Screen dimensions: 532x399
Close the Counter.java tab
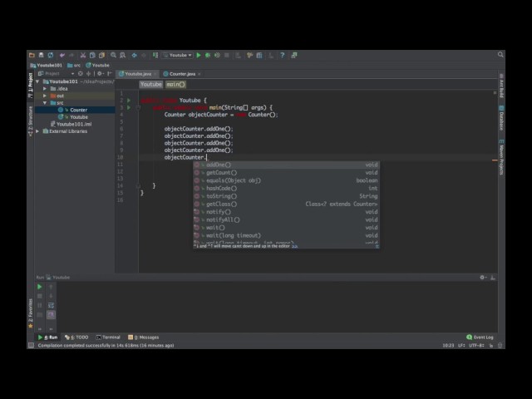coord(199,74)
